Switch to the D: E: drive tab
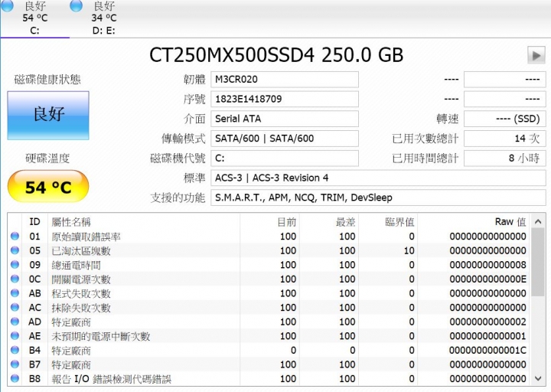Image resolution: width=551 pixels, height=392 pixels. pos(104,18)
